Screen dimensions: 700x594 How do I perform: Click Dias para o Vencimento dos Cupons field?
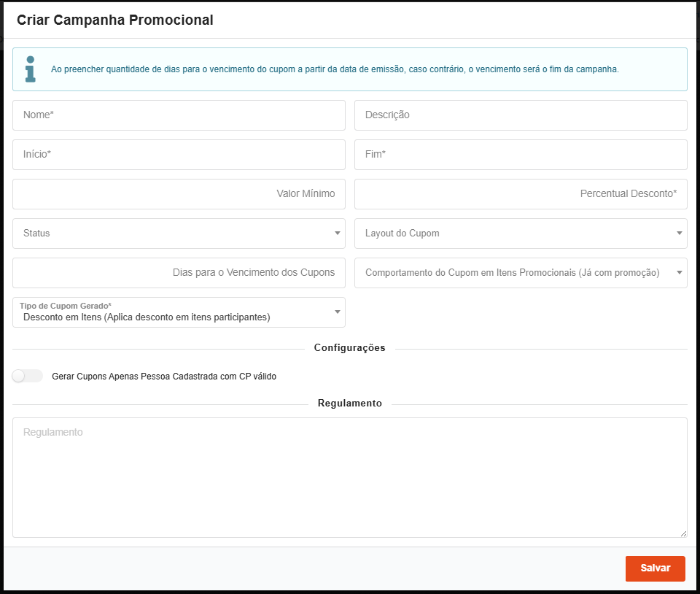179,273
